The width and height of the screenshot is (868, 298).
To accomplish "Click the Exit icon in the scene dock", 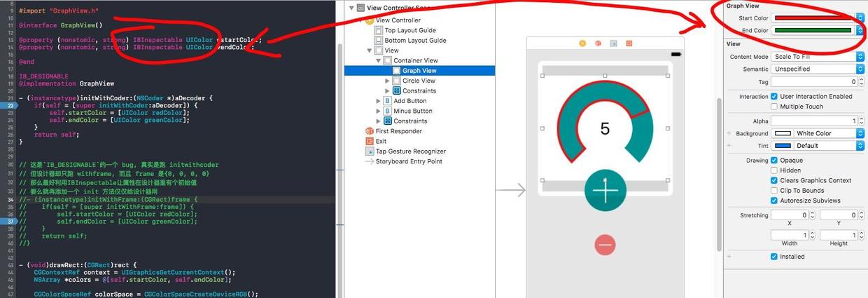I will tap(629, 43).
